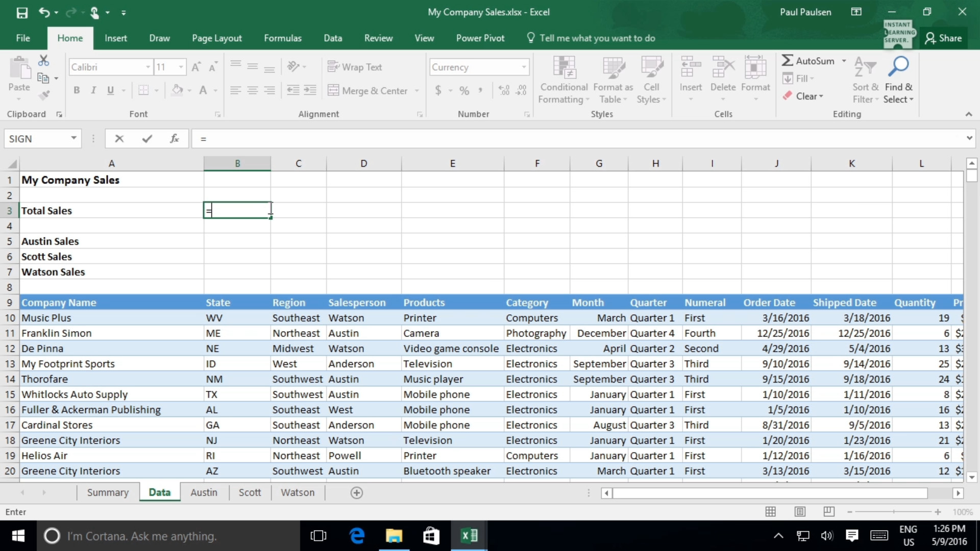
Task: Click the vertical scrollbar down arrow
Action: [x=972, y=478]
